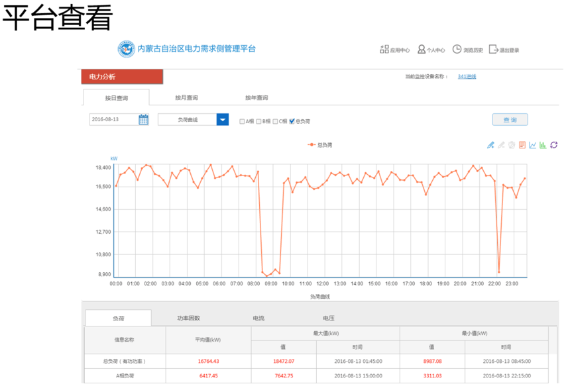Image resolution: width=570 pixels, height=392 pixels.
Task: Click the average value 16764.43 cell
Action: coord(208,361)
